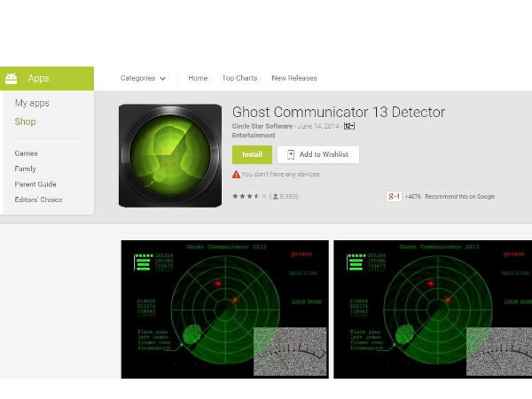The width and height of the screenshot is (532, 399).
Task: Click the bookmark icon on the wishlist button
Action: coord(290,154)
